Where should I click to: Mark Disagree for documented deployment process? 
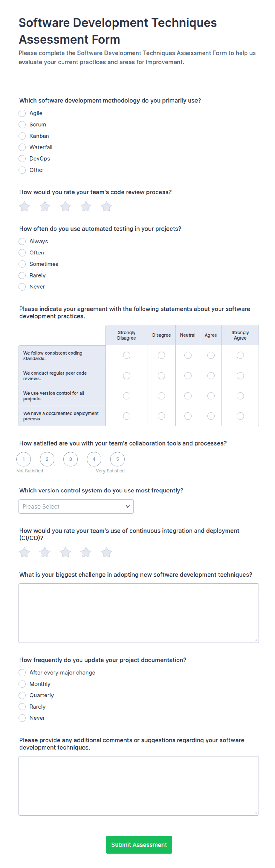[162, 416]
